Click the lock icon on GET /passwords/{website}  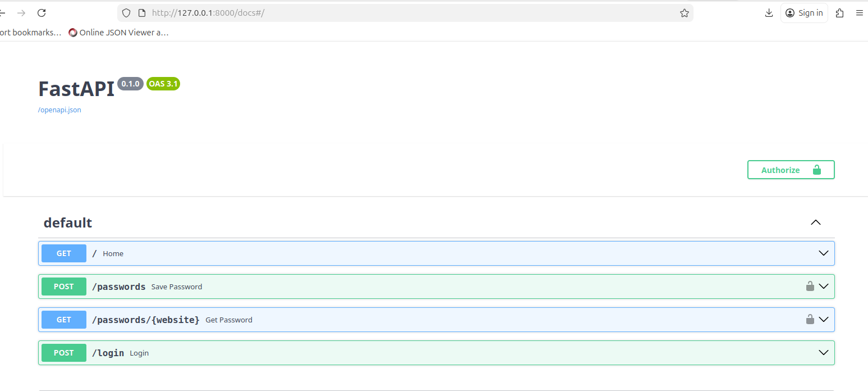810,319
